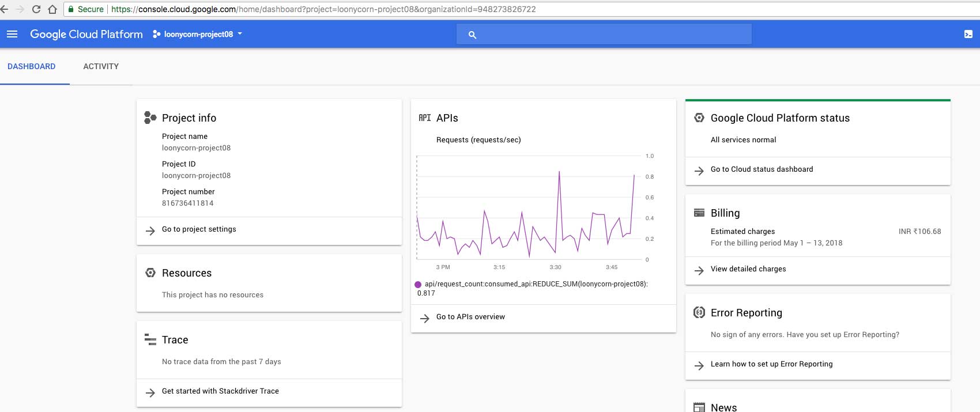
Task: Switch to the Activity tab
Action: 101,67
